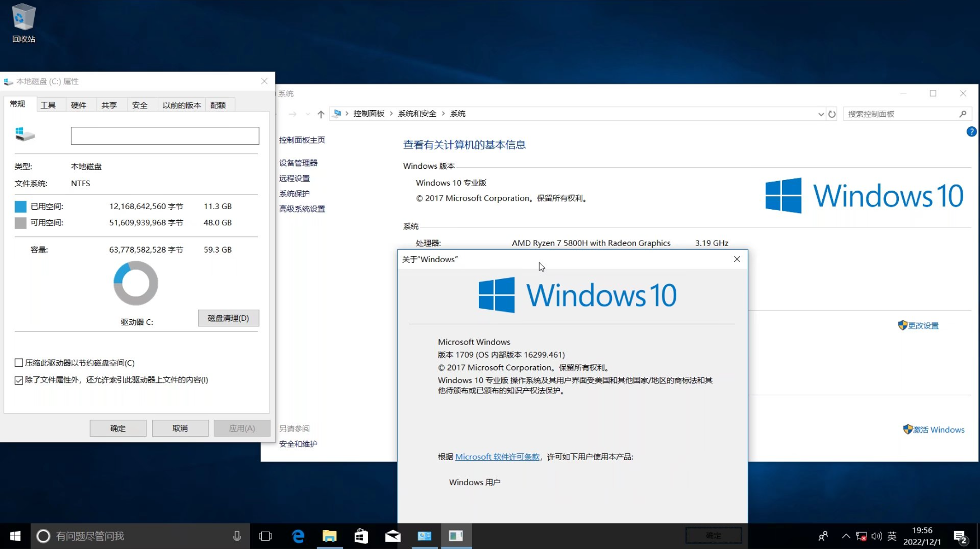
Task: Open Microsoft Store from the taskbar
Action: pos(361,536)
